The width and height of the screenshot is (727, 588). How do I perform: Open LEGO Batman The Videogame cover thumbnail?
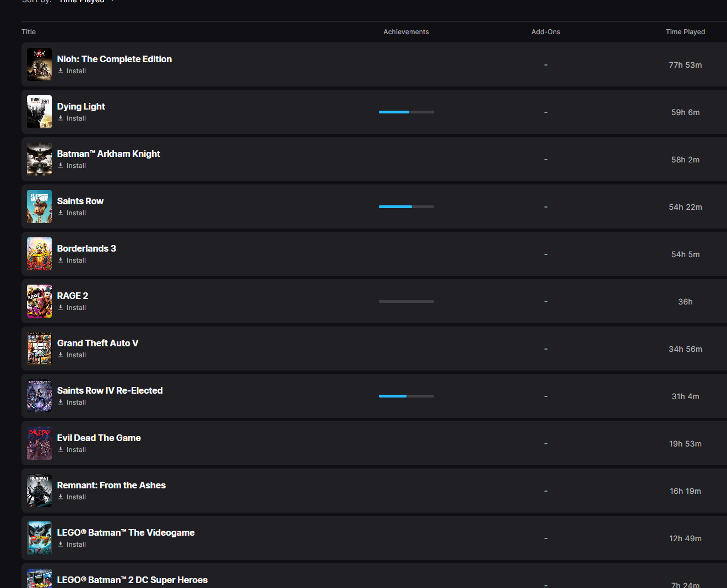tap(39, 538)
